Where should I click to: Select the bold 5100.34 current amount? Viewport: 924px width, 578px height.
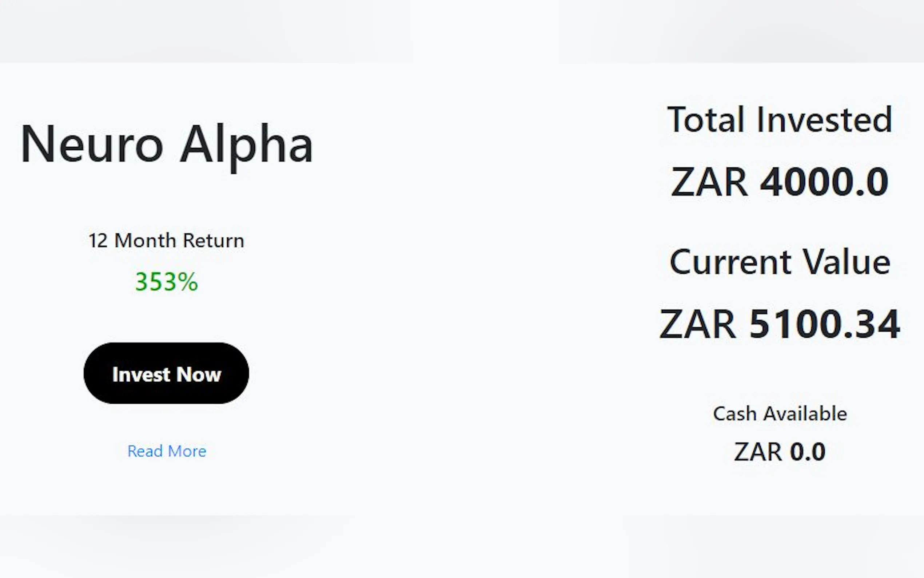click(x=824, y=324)
